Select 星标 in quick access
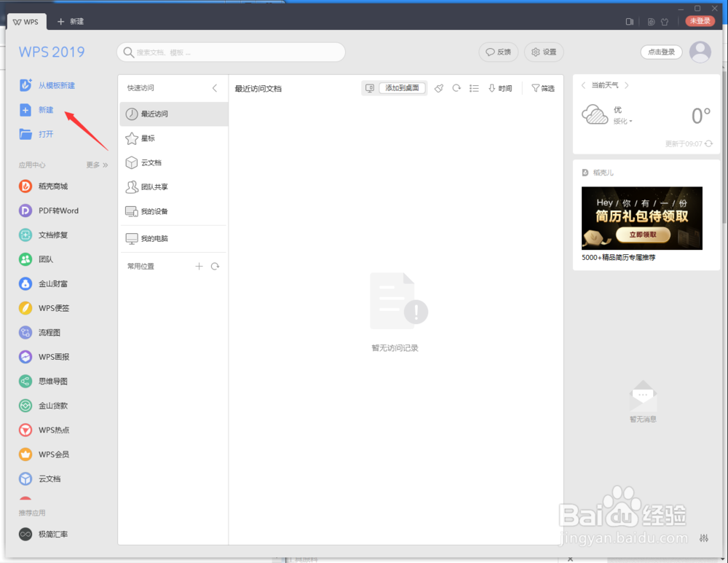 point(174,138)
